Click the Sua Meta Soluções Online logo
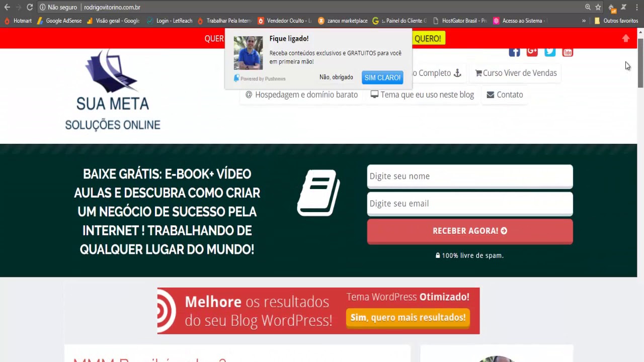Viewport: 644px width, 362px height. [113, 90]
